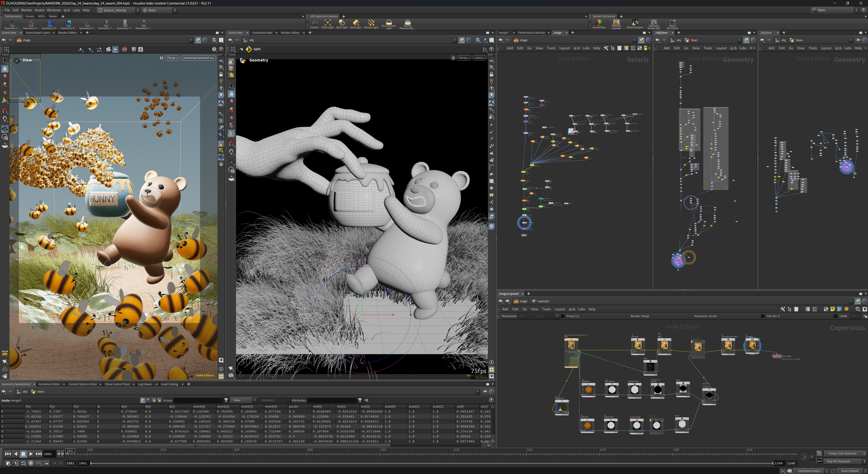Open the Cornell Box render test scene
The width and height of the screenshot is (868, 474).
599,24
